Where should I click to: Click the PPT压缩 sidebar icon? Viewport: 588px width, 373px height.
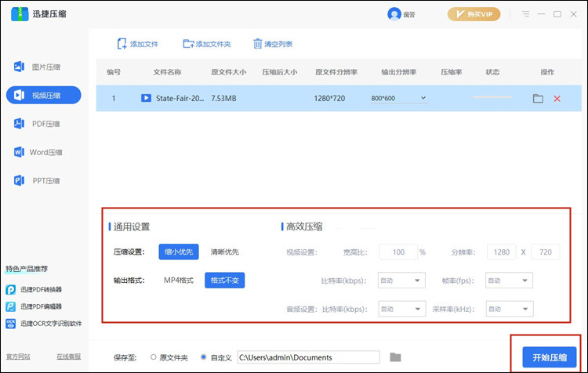(19, 180)
